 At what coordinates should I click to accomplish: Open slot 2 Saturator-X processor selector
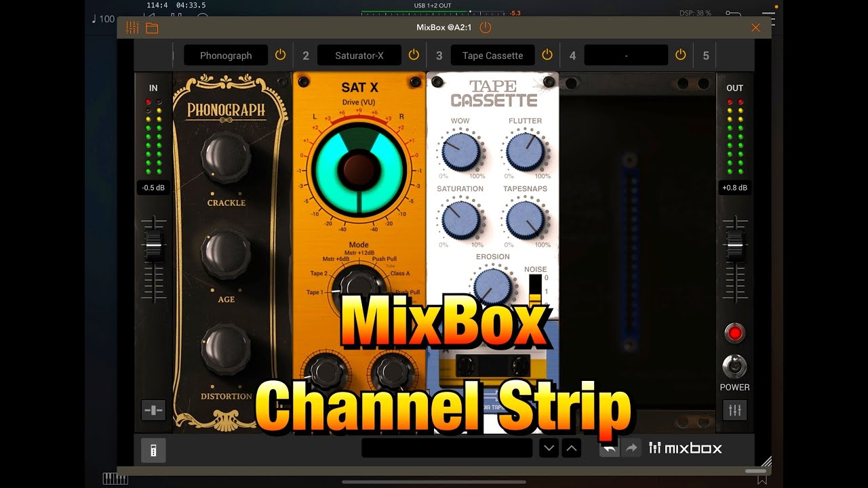[359, 56]
